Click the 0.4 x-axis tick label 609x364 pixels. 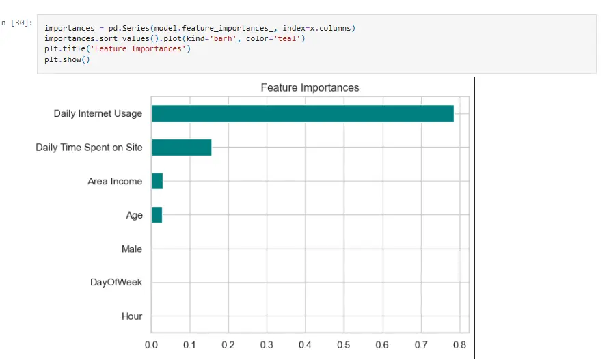pyautogui.click(x=306, y=346)
